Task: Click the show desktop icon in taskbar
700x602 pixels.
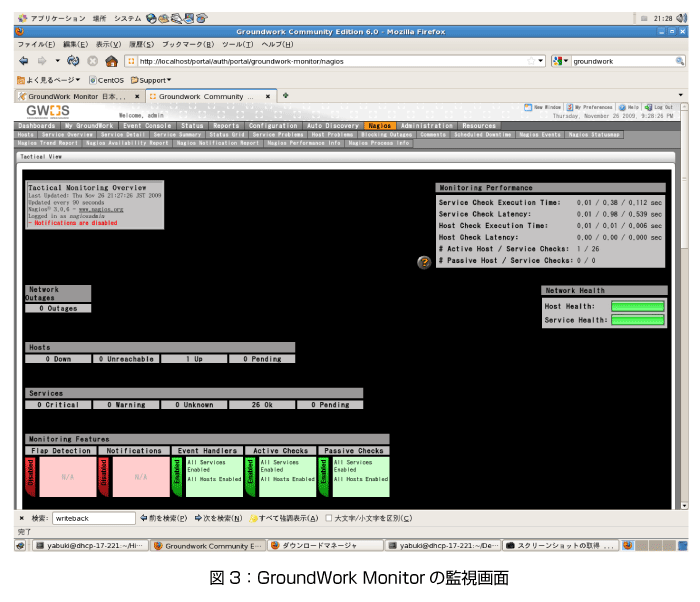Action: pos(21,545)
